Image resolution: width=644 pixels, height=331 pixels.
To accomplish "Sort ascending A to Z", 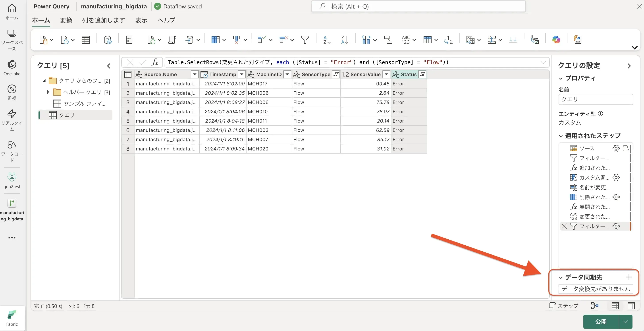I will (x=327, y=40).
